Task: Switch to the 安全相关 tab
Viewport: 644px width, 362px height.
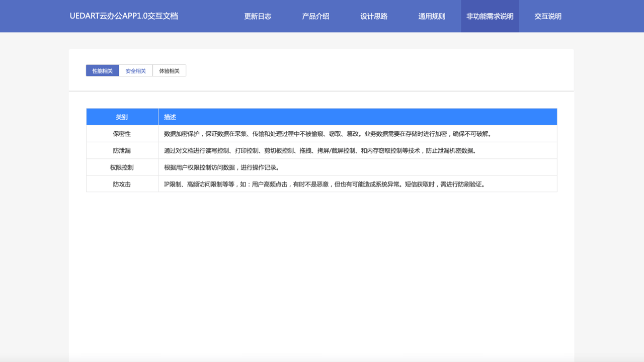Action: (x=136, y=71)
